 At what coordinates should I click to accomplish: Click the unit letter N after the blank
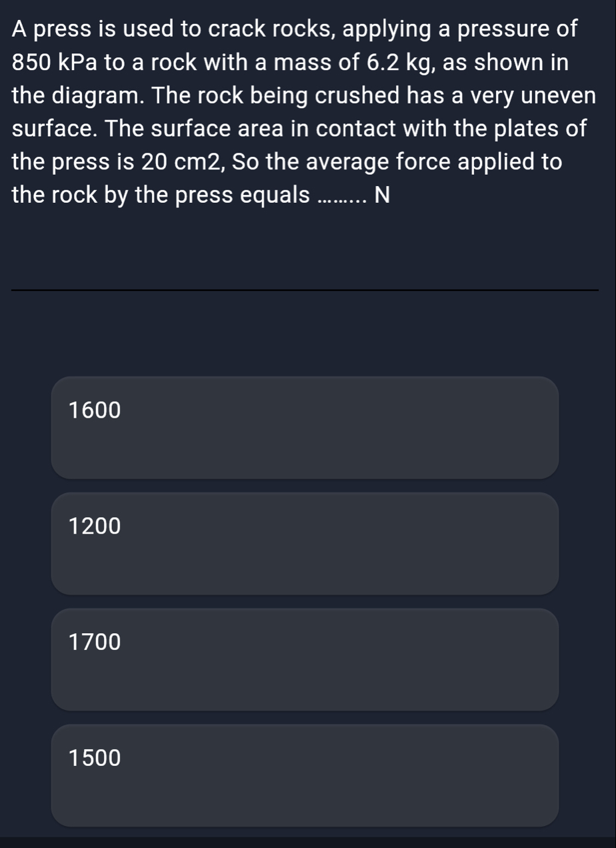click(x=382, y=195)
